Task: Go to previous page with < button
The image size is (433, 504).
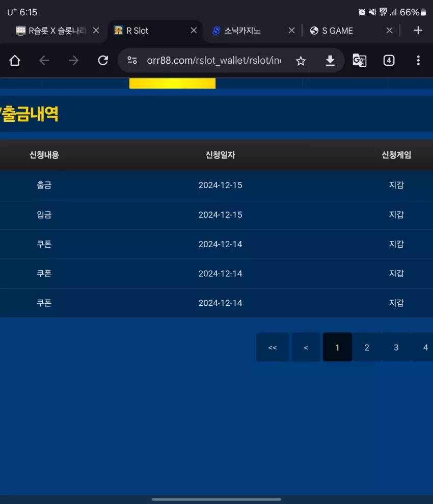Action: [306, 347]
